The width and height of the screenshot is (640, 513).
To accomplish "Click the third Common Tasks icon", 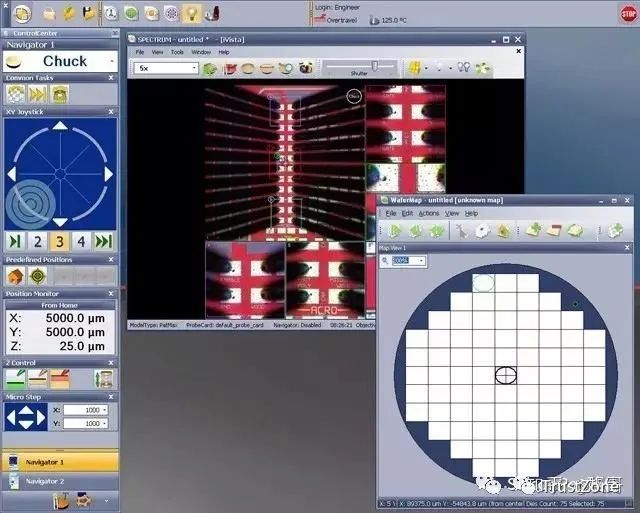I will 59,94.
